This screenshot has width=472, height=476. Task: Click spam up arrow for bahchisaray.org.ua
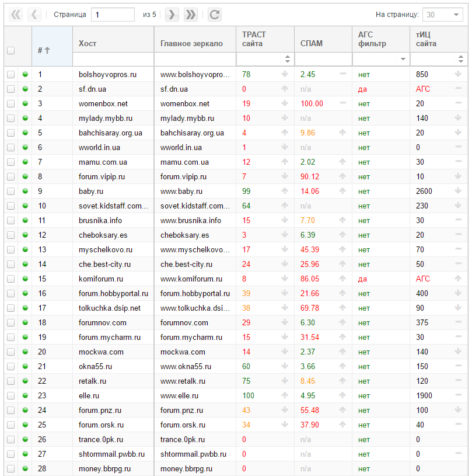tap(342, 132)
